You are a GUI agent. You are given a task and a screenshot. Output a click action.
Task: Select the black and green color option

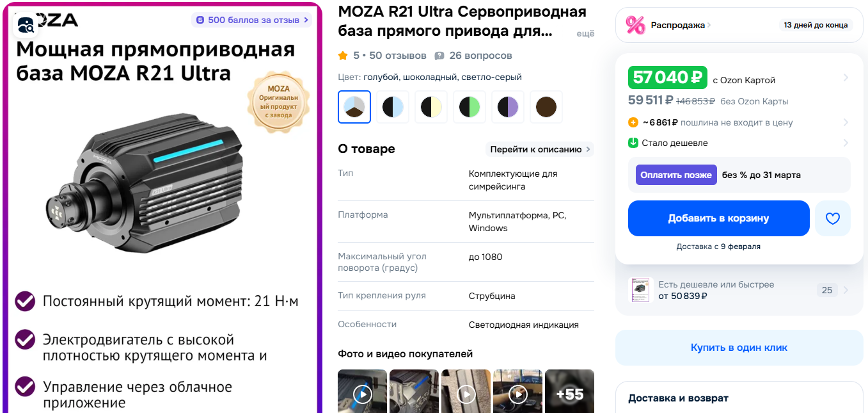(470, 107)
